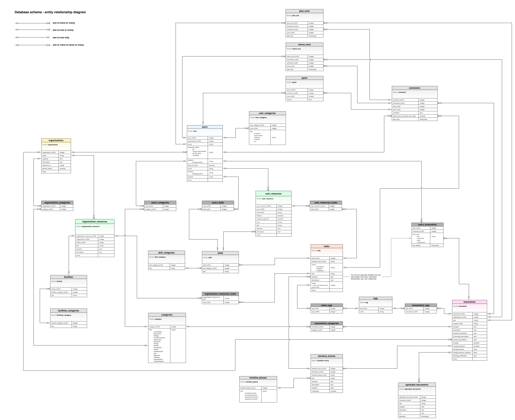Select the tasks table header
515x420 pixels.
(x=326, y=246)
